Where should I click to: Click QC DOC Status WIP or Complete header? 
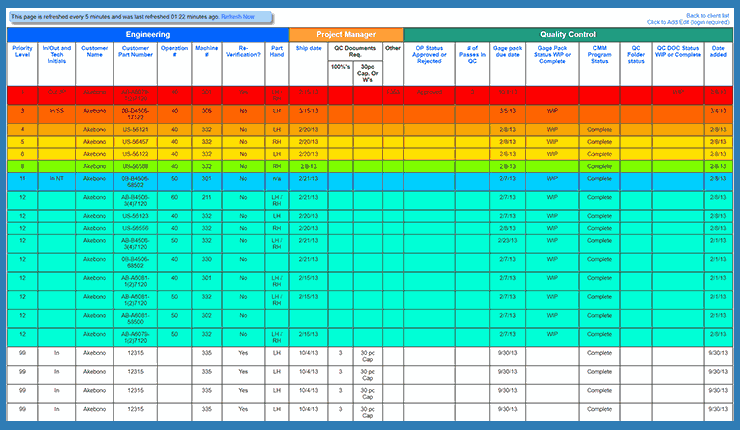678,51
